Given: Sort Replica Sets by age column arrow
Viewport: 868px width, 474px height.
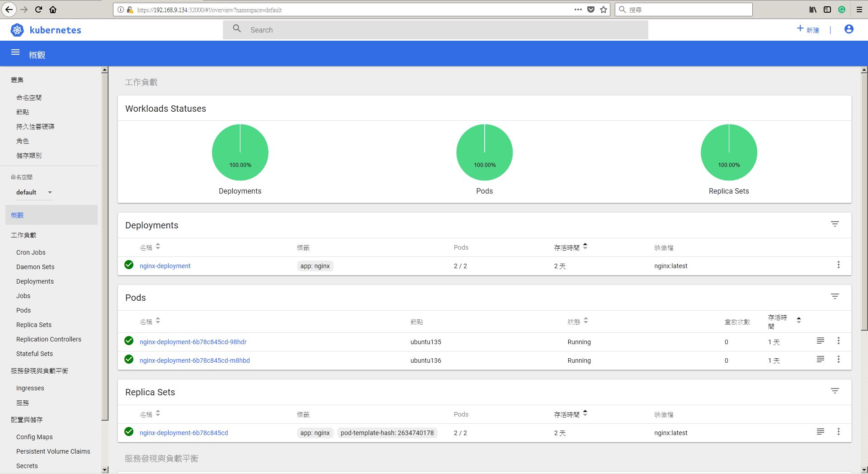Looking at the screenshot, I should point(585,413).
